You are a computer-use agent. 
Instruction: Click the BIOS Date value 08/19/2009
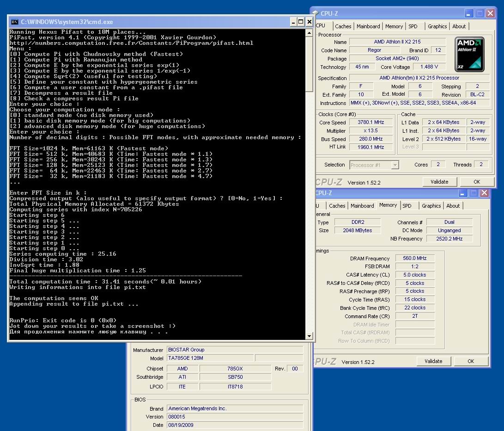235,425
